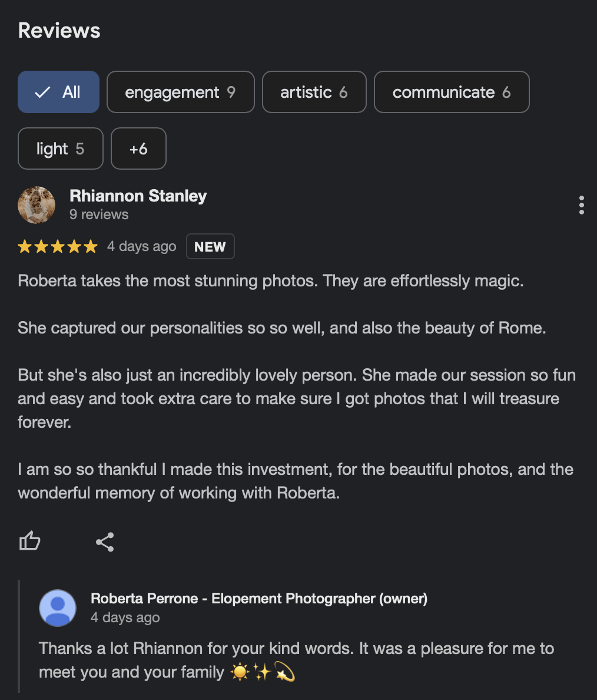The height and width of the screenshot is (700, 597).
Task: Like Rhiannon Stanley's review with thumbs up
Action: click(30, 541)
